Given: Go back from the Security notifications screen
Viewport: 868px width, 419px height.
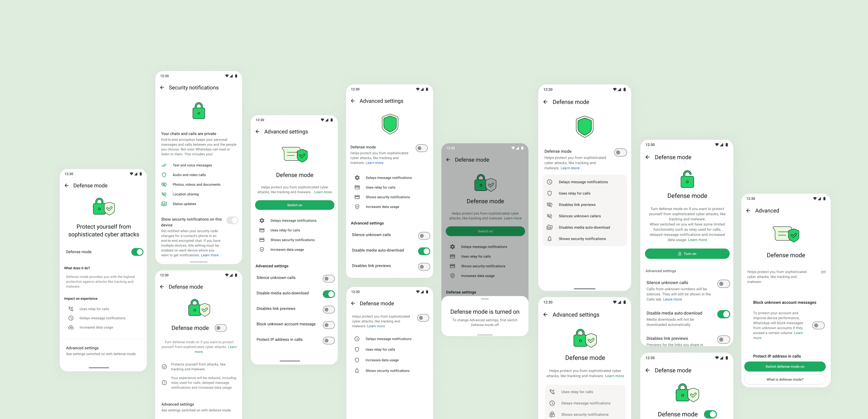Looking at the screenshot, I should 162,88.
